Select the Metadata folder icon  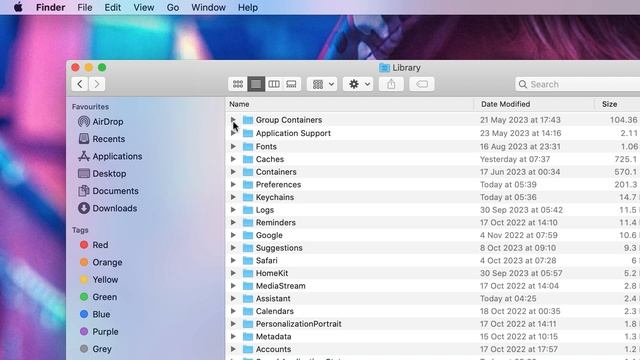(x=248, y=336)
